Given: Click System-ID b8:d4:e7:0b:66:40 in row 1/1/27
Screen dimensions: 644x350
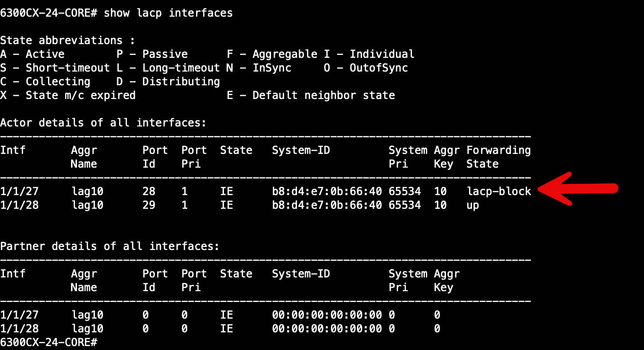Looking at the screenshot, I should 327,191.
